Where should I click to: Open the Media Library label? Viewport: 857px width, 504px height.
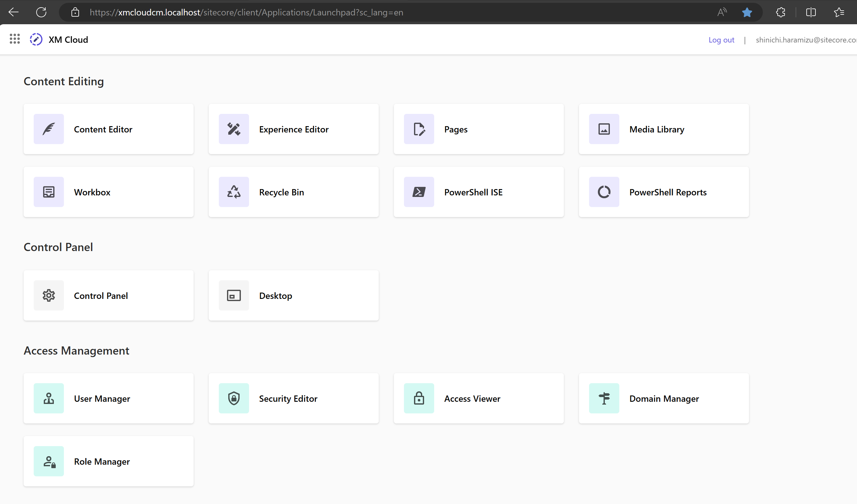point(657,130)
